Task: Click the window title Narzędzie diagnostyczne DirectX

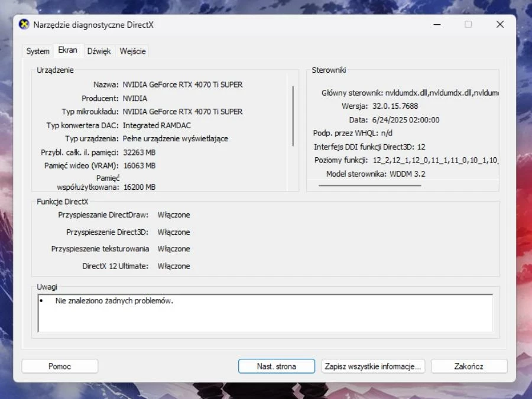Action: (x=93, y=24)
